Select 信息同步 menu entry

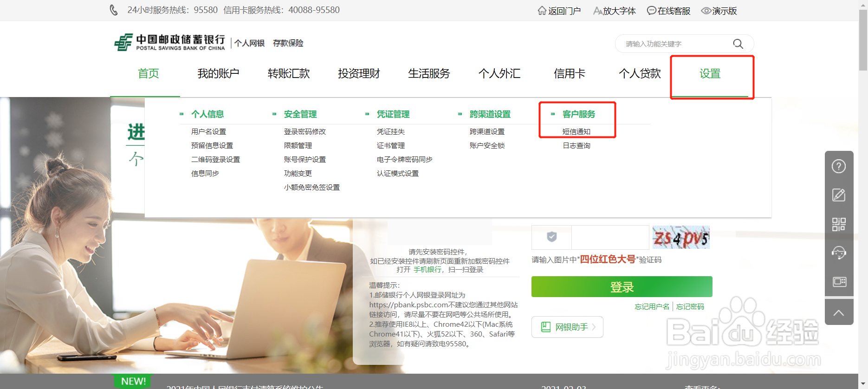(205, 174)
